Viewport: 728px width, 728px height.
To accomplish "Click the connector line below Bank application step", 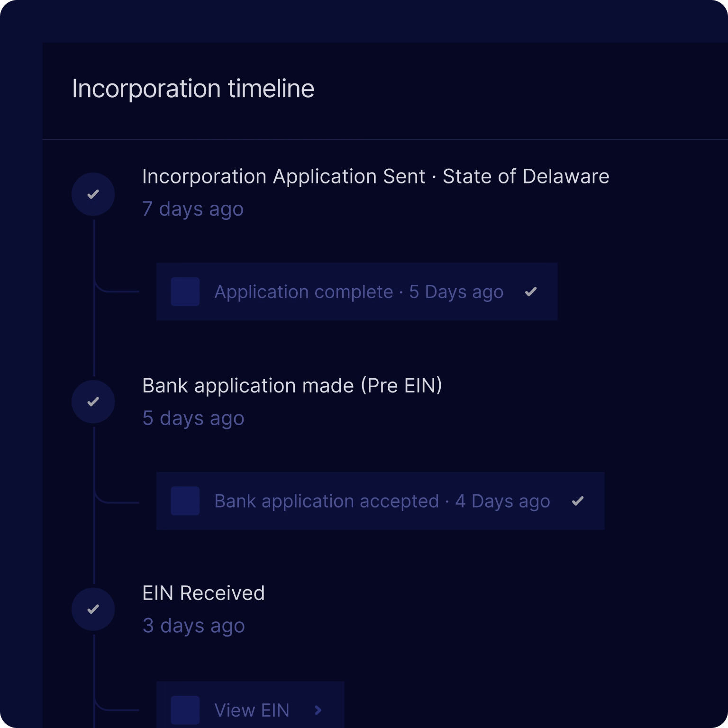I will (94, 464).
